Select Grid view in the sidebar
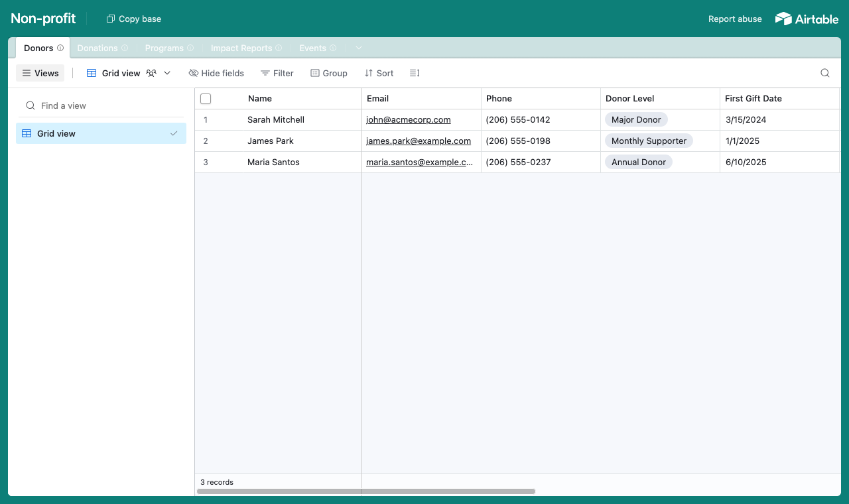This screenshot has height=504, width=849. tap(101, 133)
